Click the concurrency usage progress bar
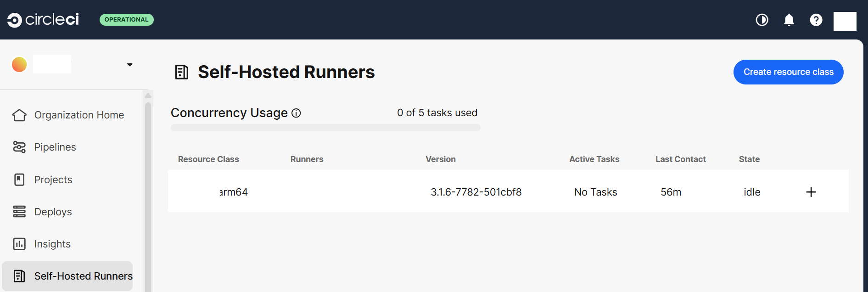This screenshot has width=868, height=292. (x=325, y=128)
